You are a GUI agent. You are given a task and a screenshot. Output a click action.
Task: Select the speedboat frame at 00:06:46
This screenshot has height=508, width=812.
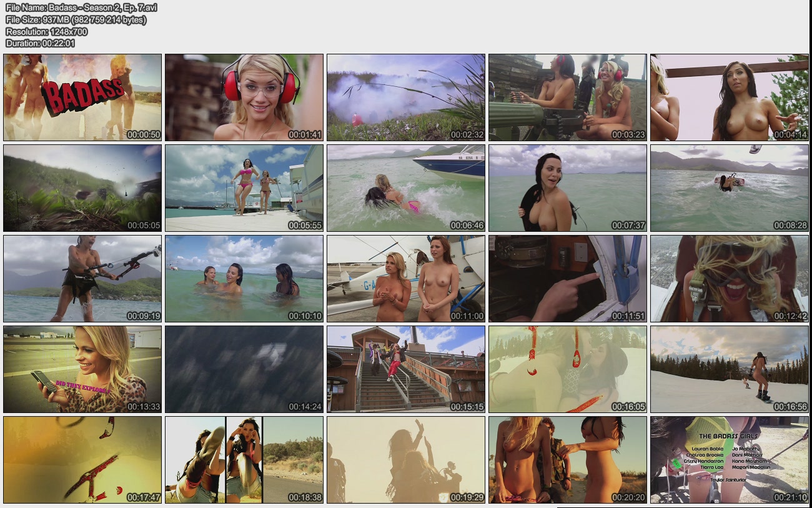click(406, 188)
